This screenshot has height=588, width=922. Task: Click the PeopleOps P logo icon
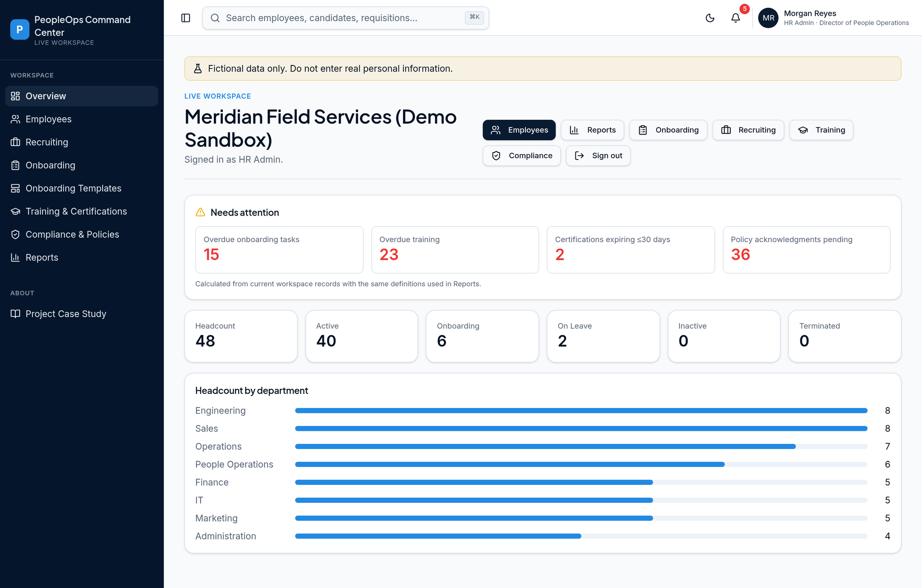coord(20,30)
